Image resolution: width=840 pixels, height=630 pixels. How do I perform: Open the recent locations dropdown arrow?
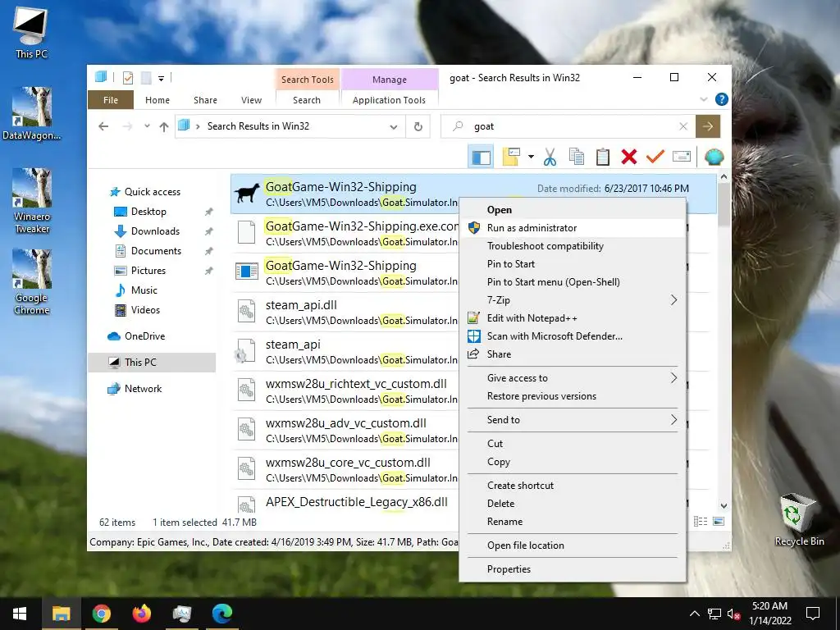[x=147, y=126]
